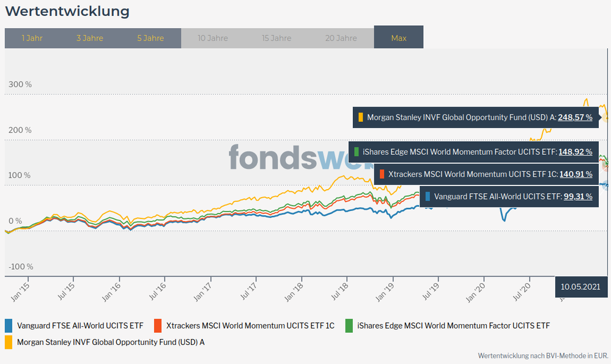
Task: Choose the 5 Jahre period tab
Action: pos(150,38)
